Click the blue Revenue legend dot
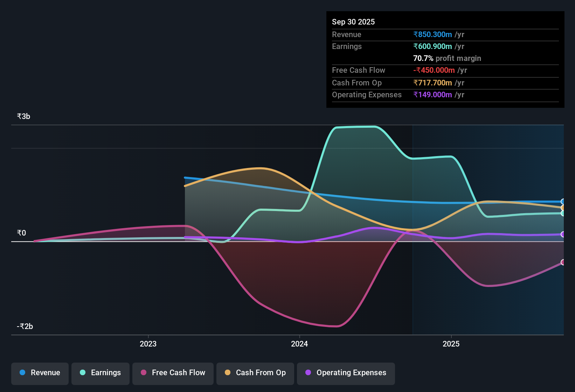The height and width of the screenshot is (392, 575). click(22, 372)
